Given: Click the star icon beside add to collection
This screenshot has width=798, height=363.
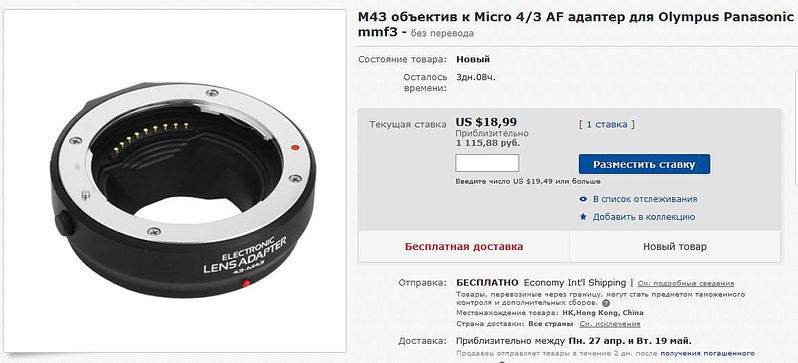Looking at the screenshot, I should point(583,217).
